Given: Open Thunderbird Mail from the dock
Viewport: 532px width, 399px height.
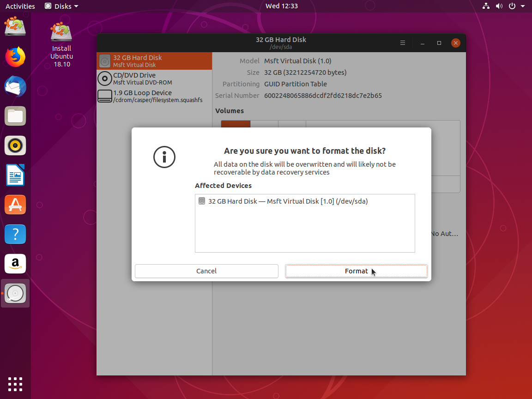Looking at the screenshot, I should pyautogui.click(x=15, y=86).
